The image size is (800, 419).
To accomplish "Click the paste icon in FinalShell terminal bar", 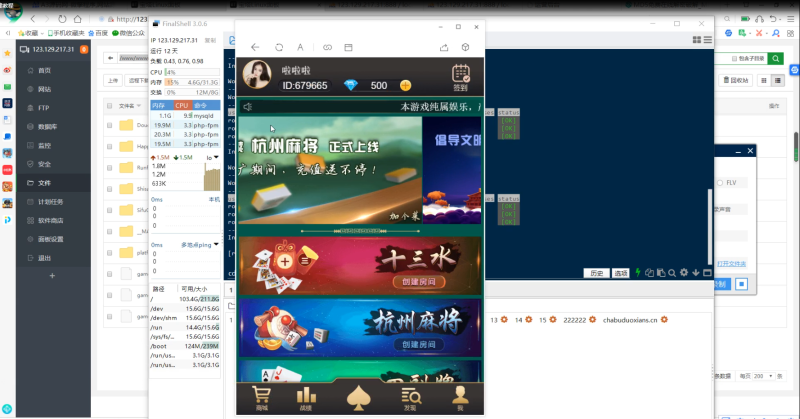I will (x=661, y=273).
